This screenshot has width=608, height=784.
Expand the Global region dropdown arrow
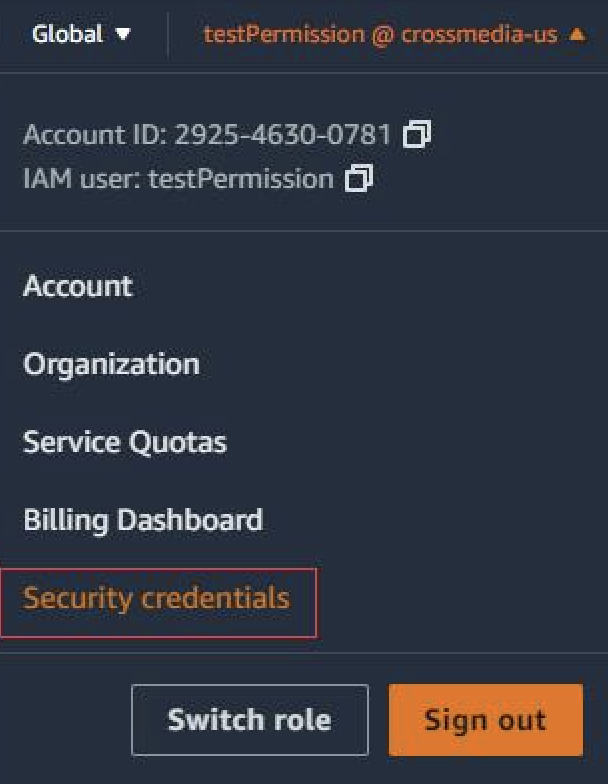(122, 34)
